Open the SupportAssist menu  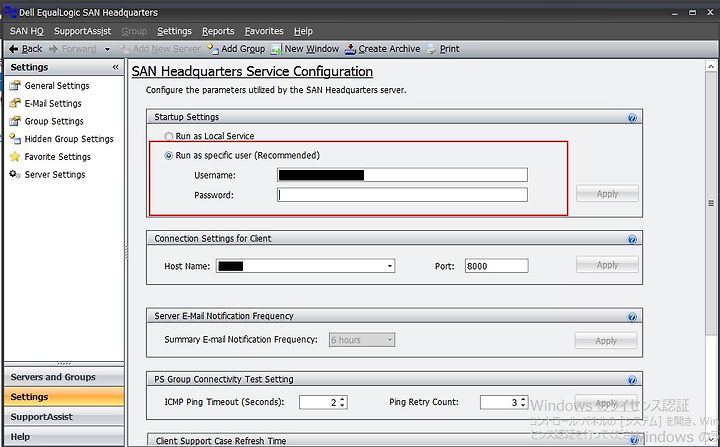click(x=82, y=31)
